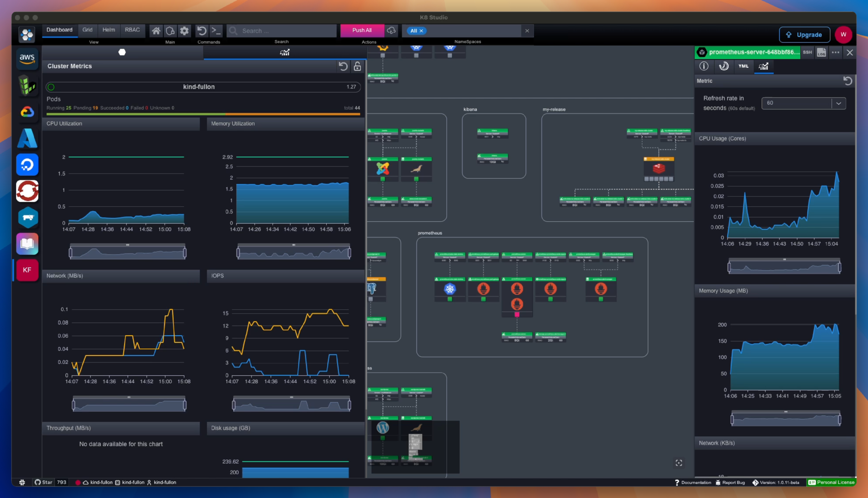Select the Redis pod in my-release namespace
The image size is (868, 498).
click(x=658, y=168)
